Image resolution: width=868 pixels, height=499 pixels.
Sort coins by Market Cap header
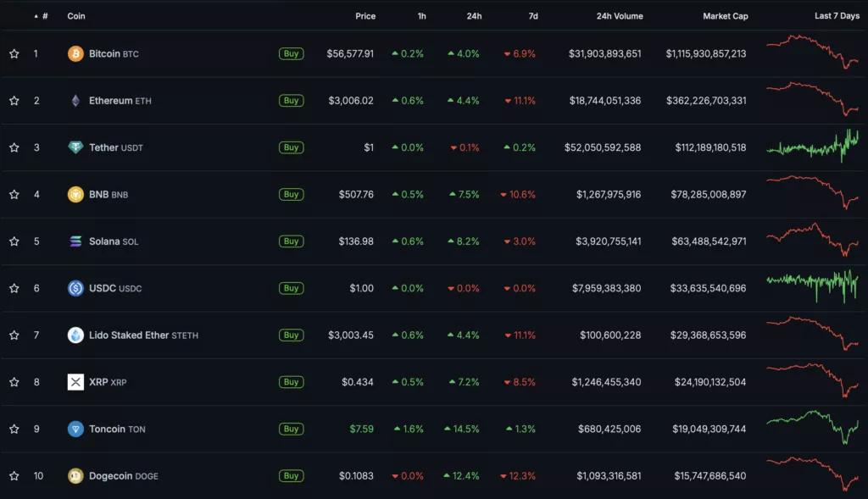pyautogui.click(x=725, y=16)
